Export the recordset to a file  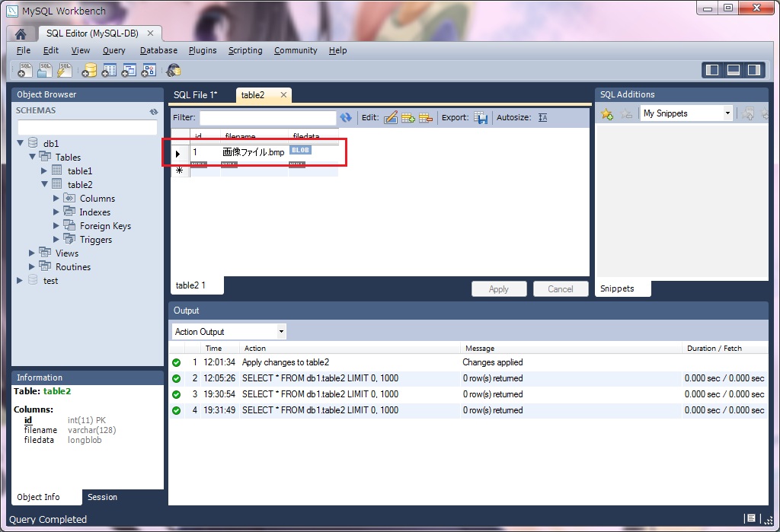tap(481, 118)
